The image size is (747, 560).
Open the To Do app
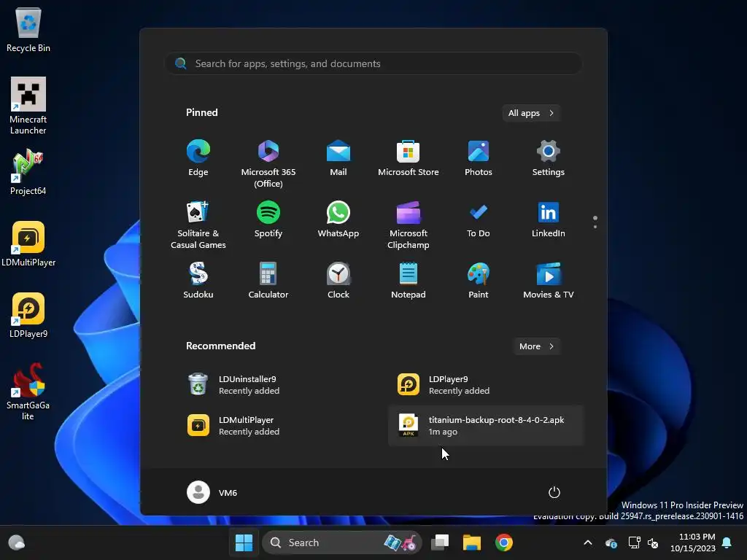479,220
